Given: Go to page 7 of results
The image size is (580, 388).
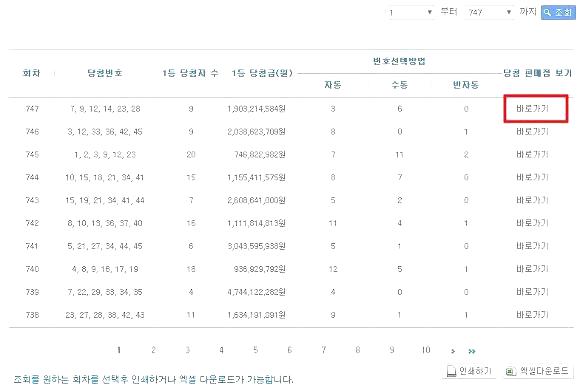Looking at the screenshot, I should point(324,350).
